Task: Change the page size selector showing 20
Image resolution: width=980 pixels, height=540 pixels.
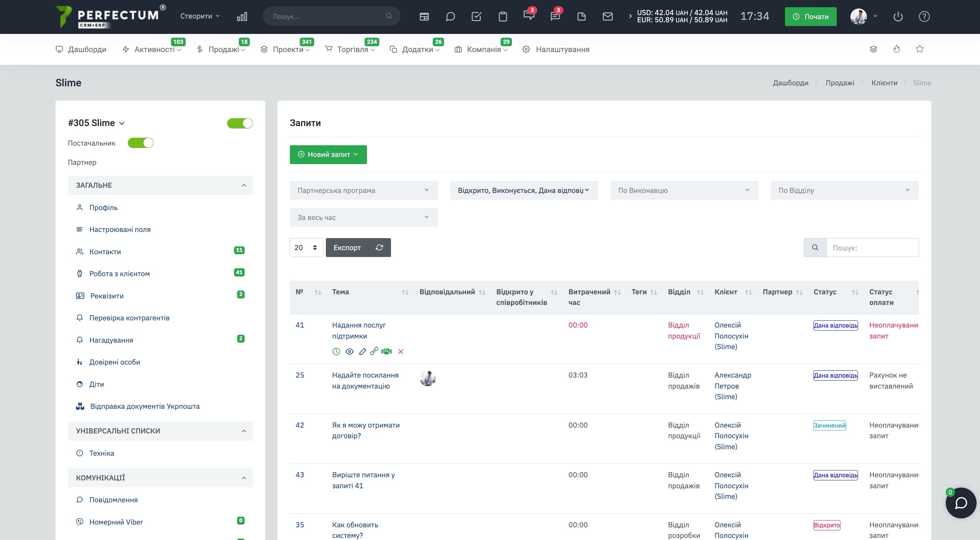Action: pos(306,248)
